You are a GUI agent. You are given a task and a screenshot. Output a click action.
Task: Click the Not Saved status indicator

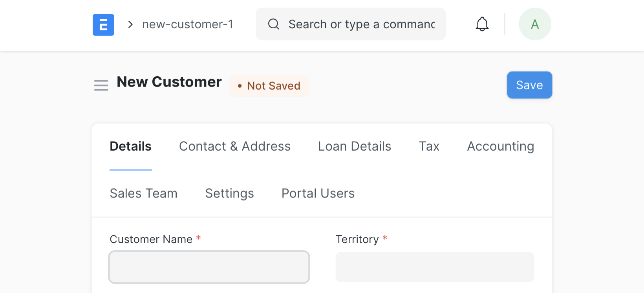click(x=269, y=85)
